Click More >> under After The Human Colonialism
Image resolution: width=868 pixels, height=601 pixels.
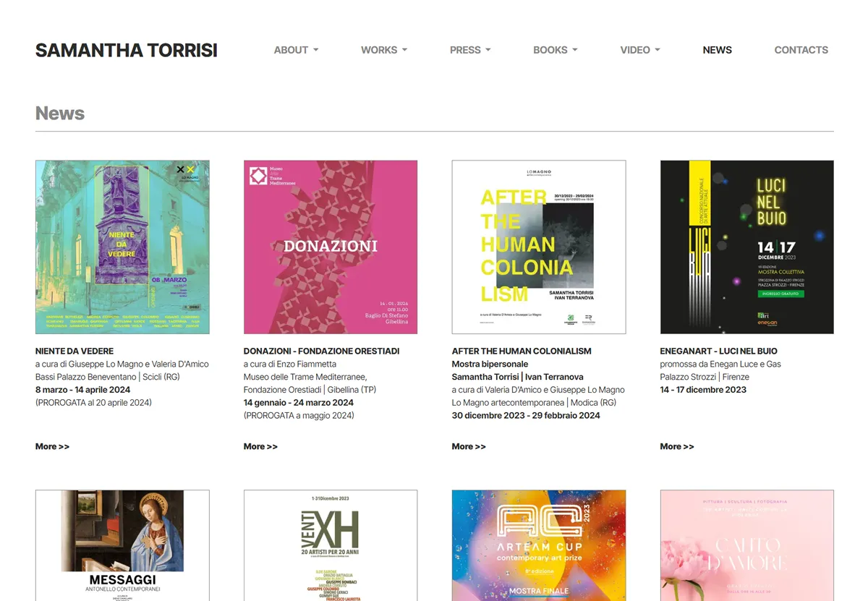[469, 446]
